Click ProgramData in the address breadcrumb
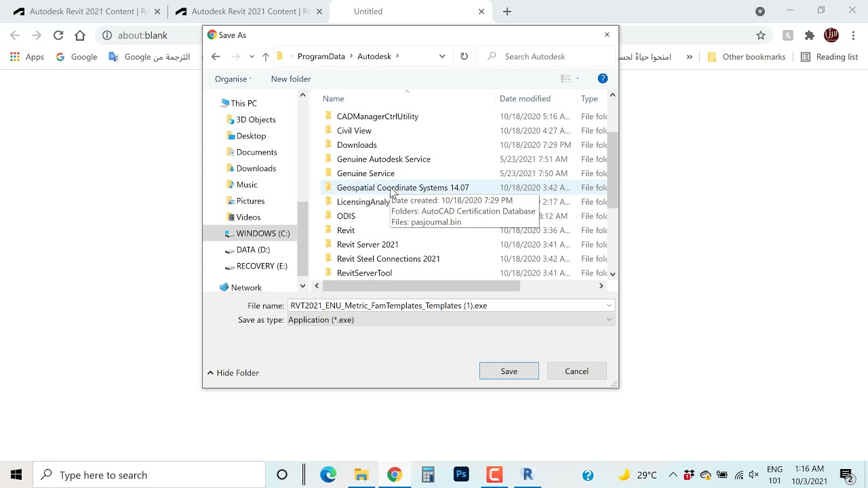 point(321,56)
